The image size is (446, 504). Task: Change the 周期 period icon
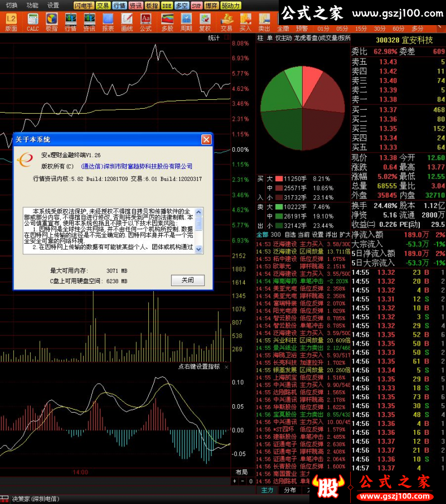point(186,22)
